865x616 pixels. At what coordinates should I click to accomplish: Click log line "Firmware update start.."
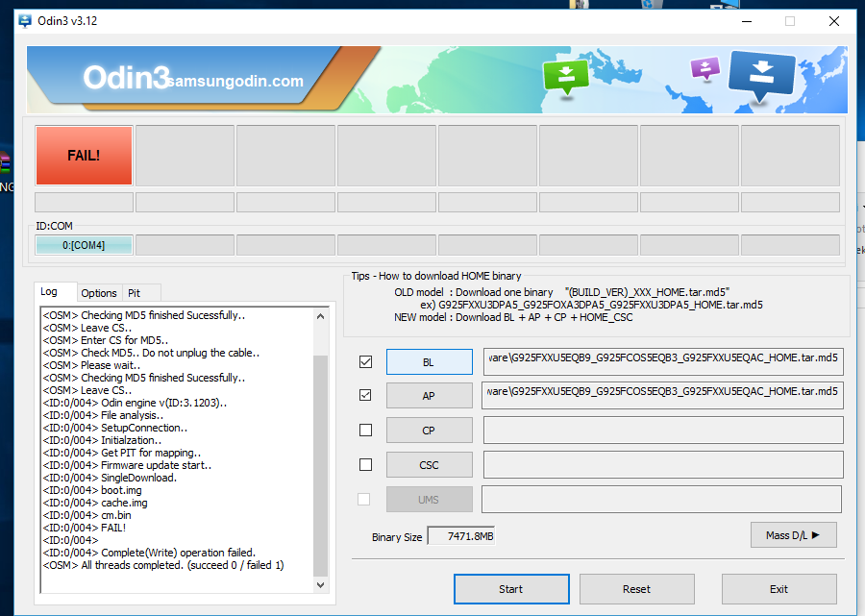156,465
